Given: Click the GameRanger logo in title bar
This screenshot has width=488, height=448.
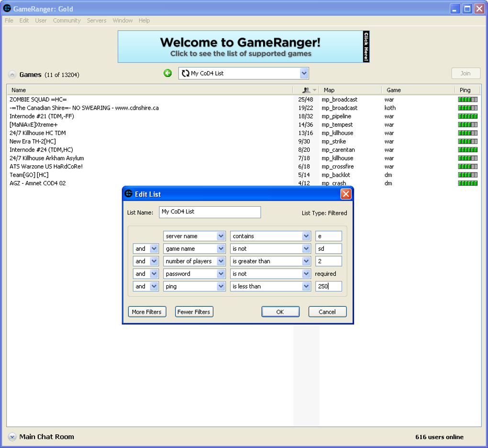Looking at the screenshot, I should point(7,9).
